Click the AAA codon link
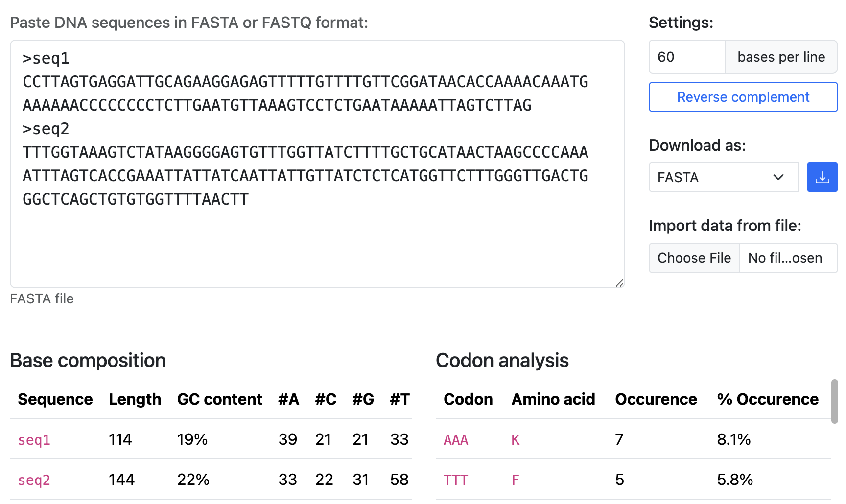 455,439
